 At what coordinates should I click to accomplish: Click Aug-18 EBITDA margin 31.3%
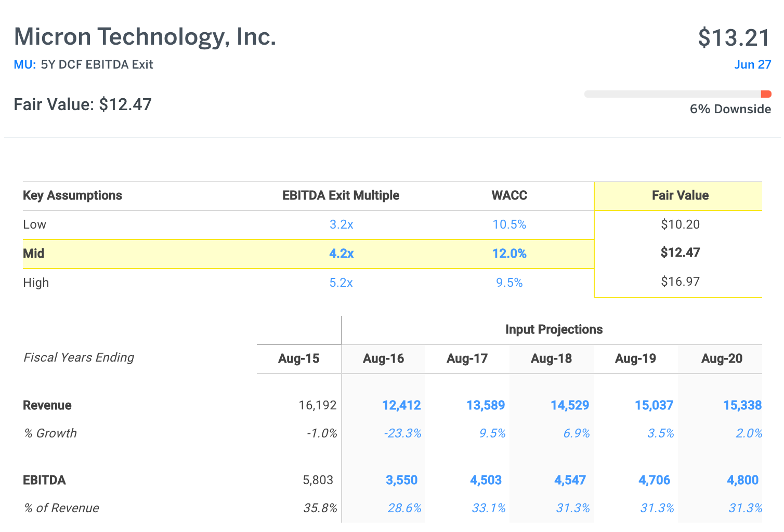coord(573,508)
